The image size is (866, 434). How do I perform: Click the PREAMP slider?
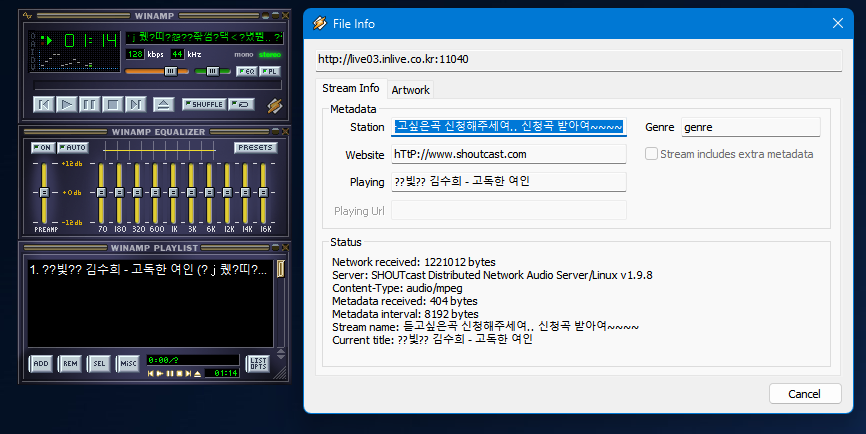pos(44,193)
